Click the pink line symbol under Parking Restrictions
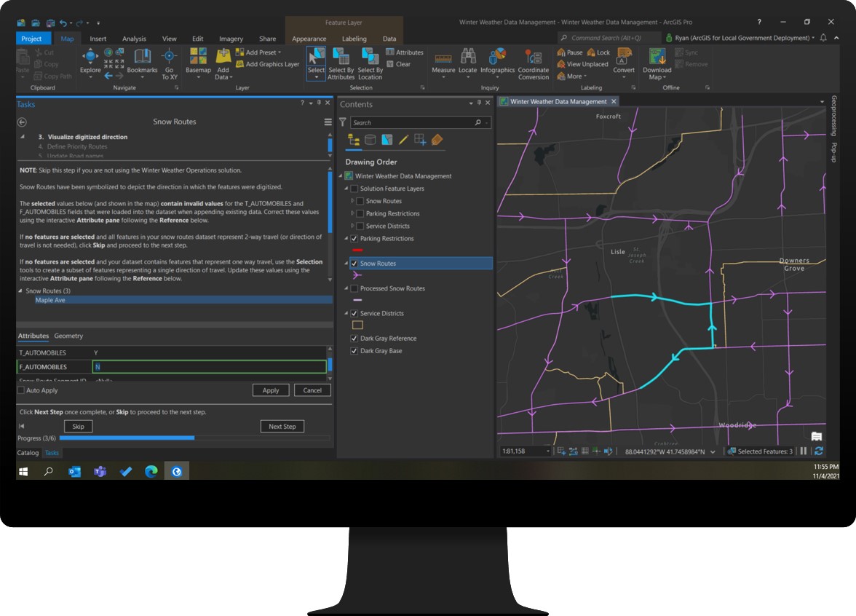 click(357, 250)
